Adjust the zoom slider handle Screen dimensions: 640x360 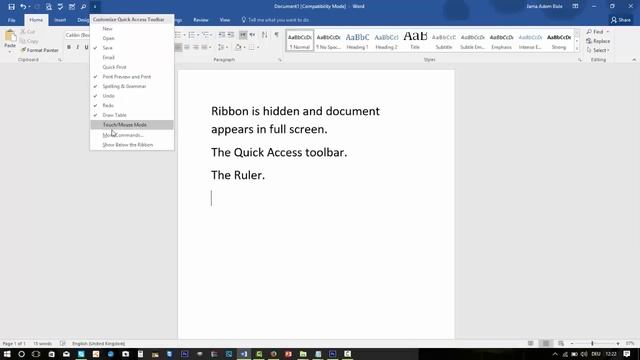click(x=592, y=344)
